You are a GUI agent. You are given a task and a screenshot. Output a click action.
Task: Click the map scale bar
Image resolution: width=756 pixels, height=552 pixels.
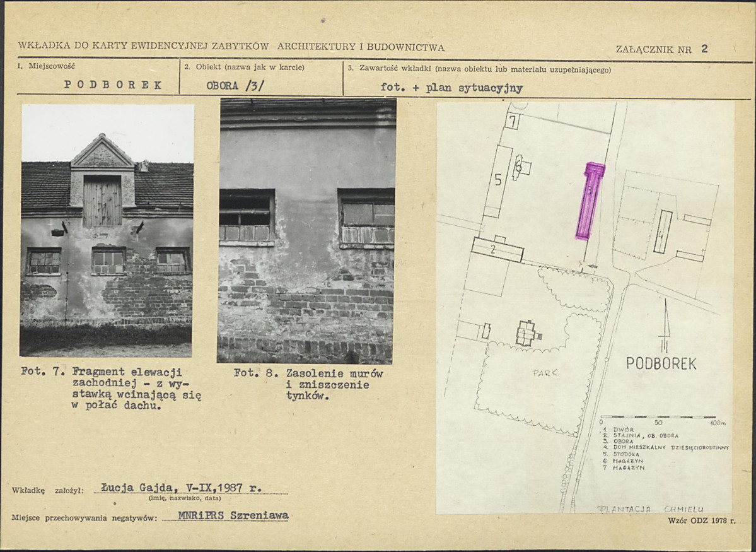tap(658, 417)
